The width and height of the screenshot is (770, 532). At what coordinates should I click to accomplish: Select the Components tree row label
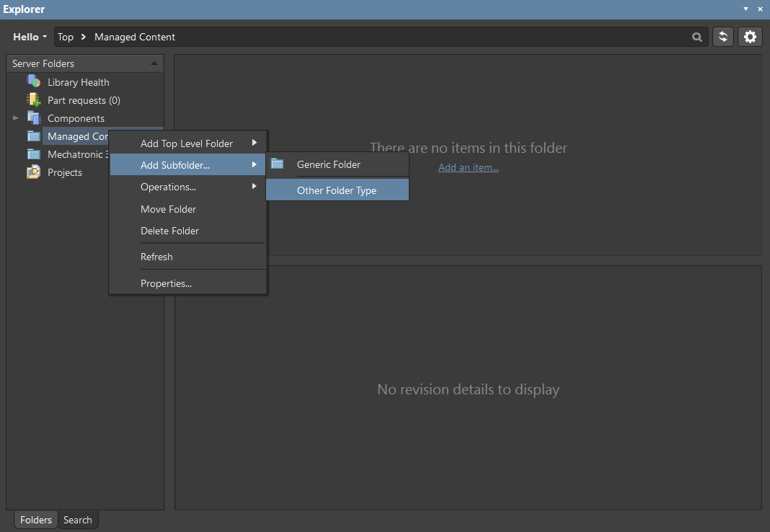[76, 118]
